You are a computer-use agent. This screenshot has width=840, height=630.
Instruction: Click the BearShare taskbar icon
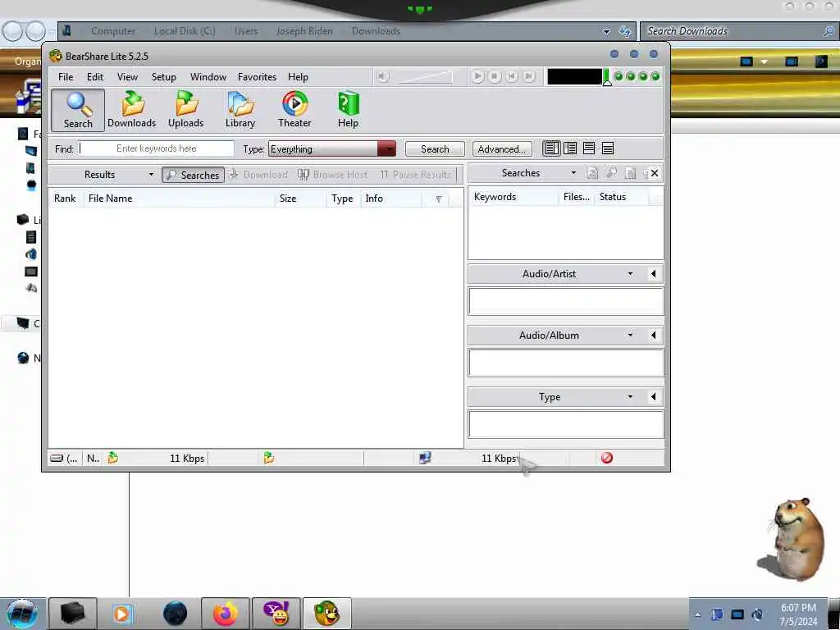327,614
